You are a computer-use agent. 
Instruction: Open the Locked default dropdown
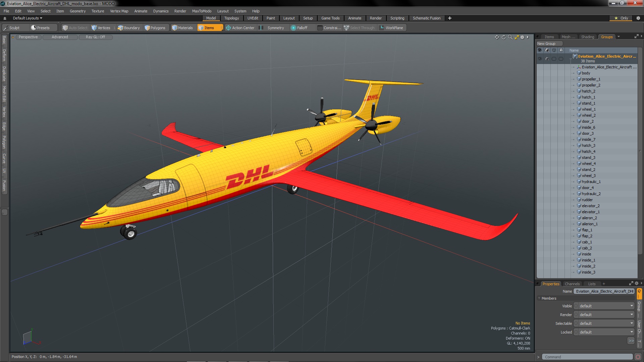[x=606, y=332]
